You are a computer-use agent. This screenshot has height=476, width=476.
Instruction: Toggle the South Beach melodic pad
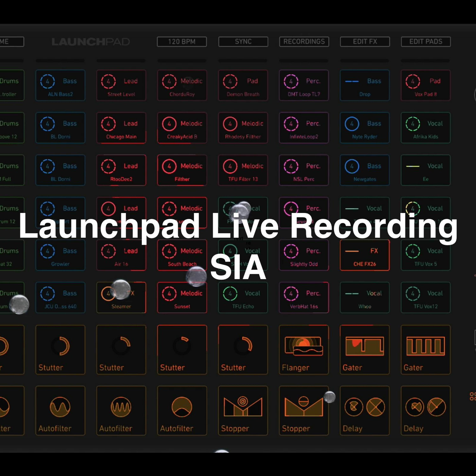point(182,255)
